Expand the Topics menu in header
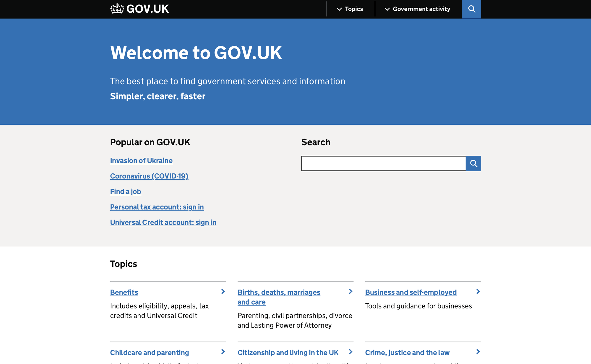The image size is (591, 364). point(350,9)
